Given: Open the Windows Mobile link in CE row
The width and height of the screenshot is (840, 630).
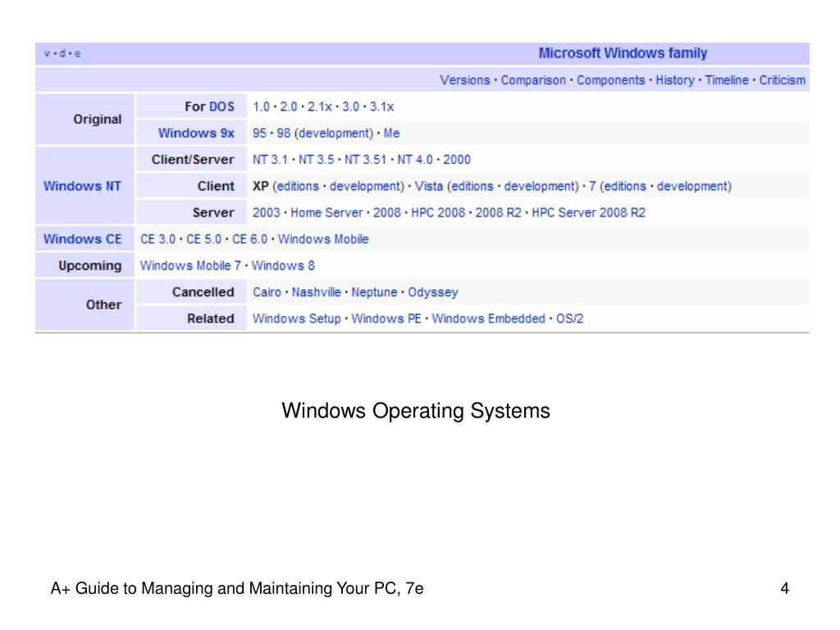Looking at the screenshot, I should click(x=323, y=239).
